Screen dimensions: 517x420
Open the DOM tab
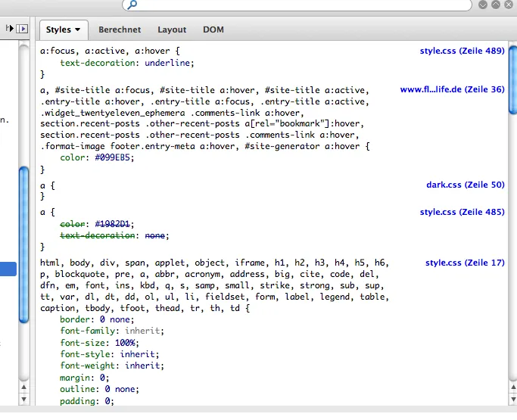pos(213,30)
